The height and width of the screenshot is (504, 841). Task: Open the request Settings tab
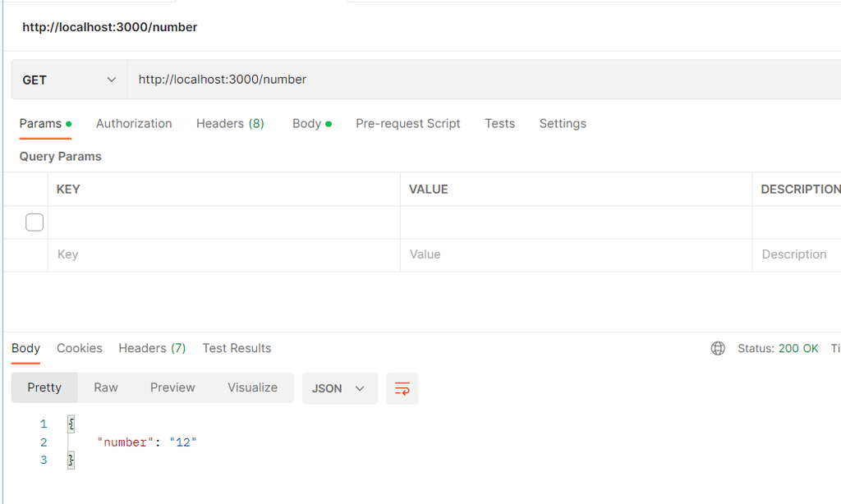pos(563,124)
